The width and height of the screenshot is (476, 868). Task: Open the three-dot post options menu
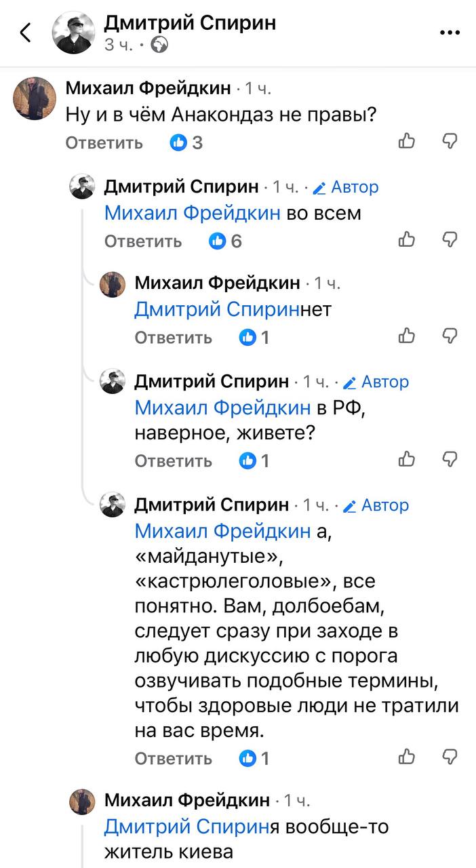click(x=450, y=33)
